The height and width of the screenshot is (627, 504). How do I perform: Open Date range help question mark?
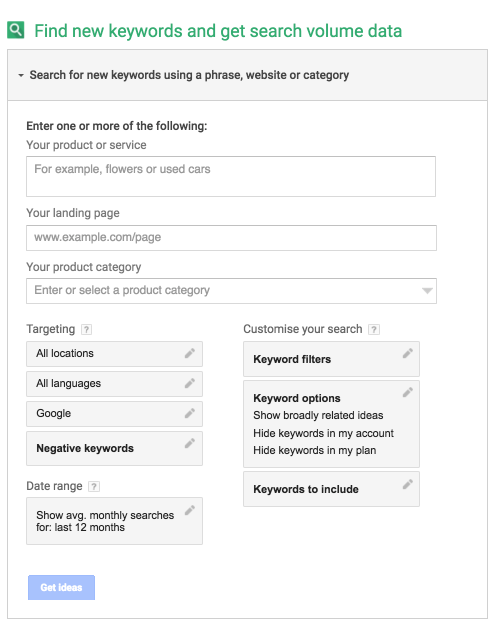click(x=94, y=487)
